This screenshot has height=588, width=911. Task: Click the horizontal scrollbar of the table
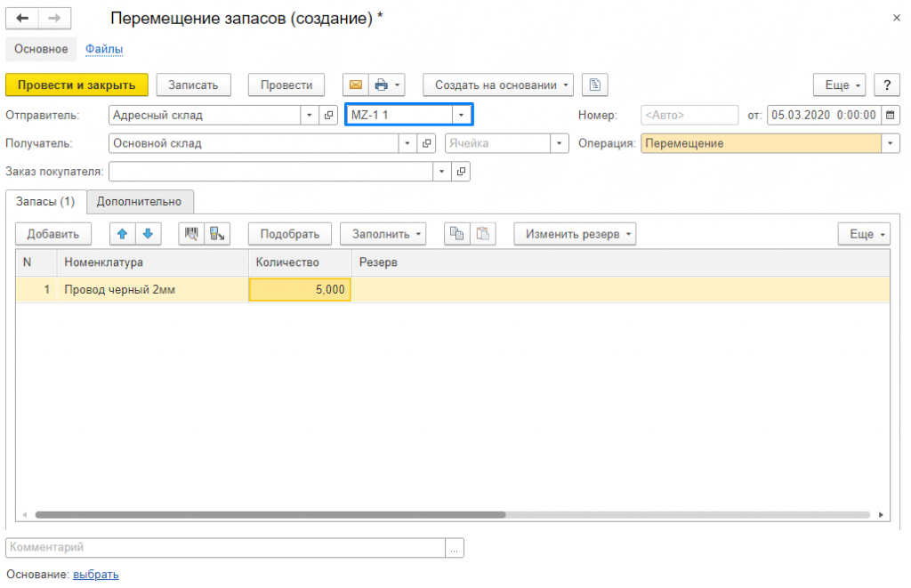click(x=270, y=515)
